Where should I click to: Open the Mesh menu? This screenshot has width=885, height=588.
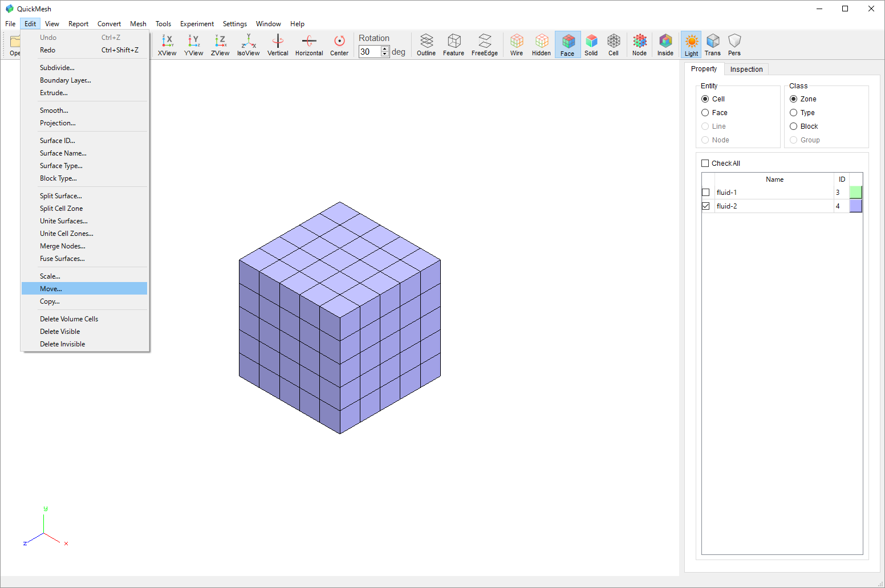[138, 24]
